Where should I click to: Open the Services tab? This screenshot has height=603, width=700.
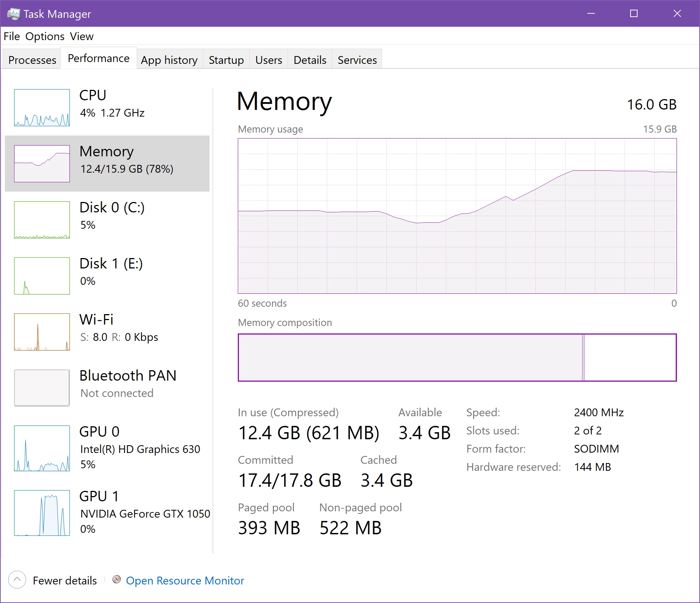pos(357,60)
